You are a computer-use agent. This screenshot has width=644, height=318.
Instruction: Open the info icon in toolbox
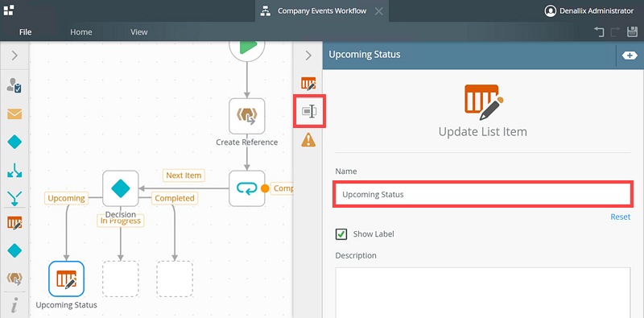click(14, 306)
